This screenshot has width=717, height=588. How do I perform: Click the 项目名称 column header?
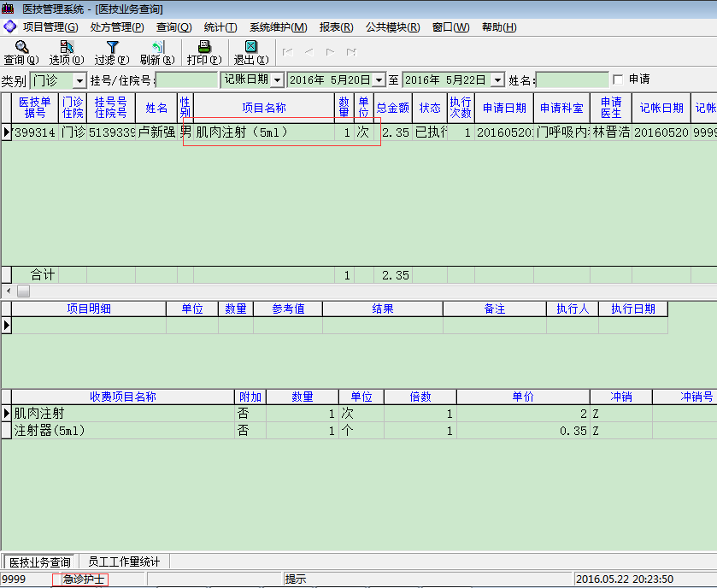264,109
